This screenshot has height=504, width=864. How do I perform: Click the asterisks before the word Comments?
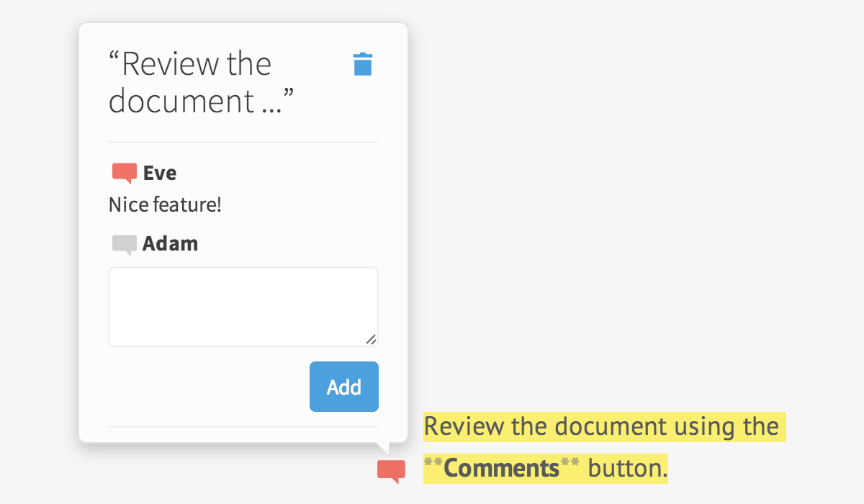pos(433,467)
